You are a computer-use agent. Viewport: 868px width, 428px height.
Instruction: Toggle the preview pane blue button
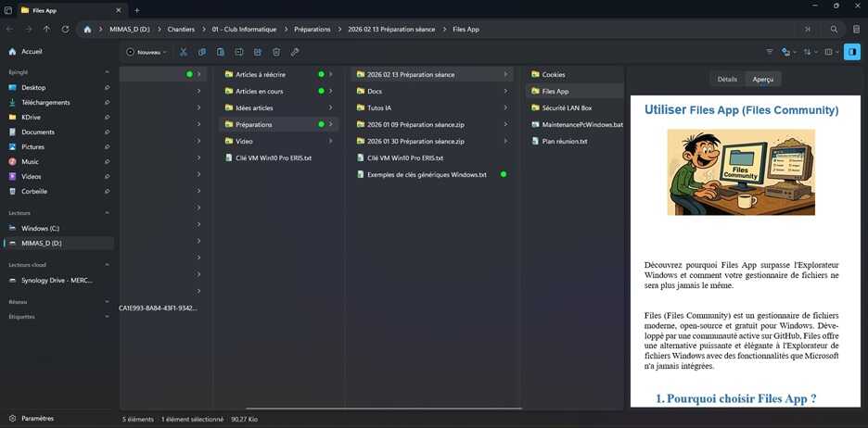(852, 52)
